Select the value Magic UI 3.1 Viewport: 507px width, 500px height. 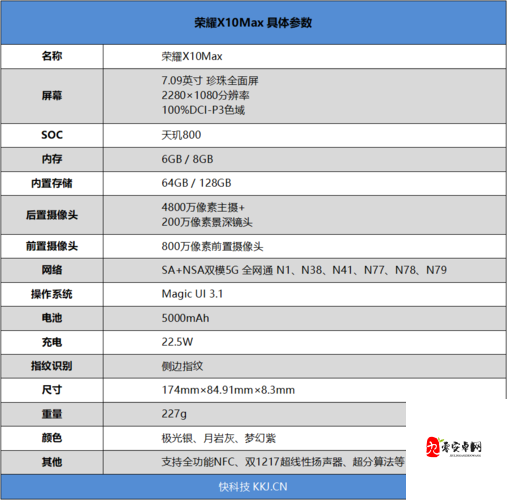192,294
